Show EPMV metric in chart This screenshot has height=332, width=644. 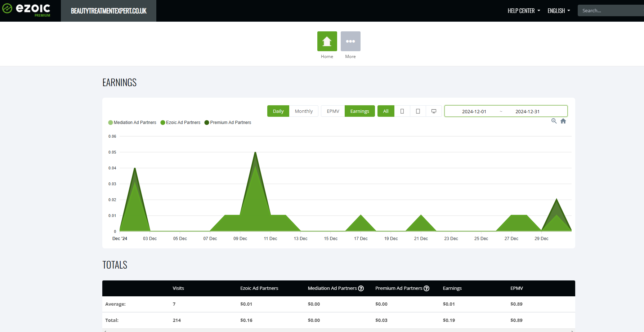pos(333,111)
